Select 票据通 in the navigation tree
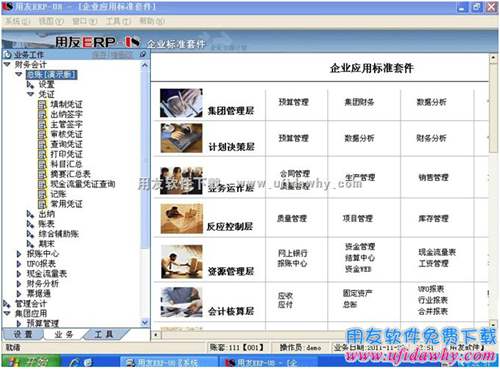The width and height of the screenshot is (500, 369). 39,294
